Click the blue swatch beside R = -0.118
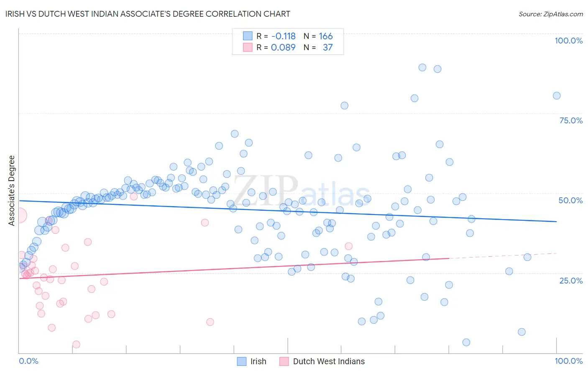The width and height of the screenshot is (588, 373). coord(248,36)
